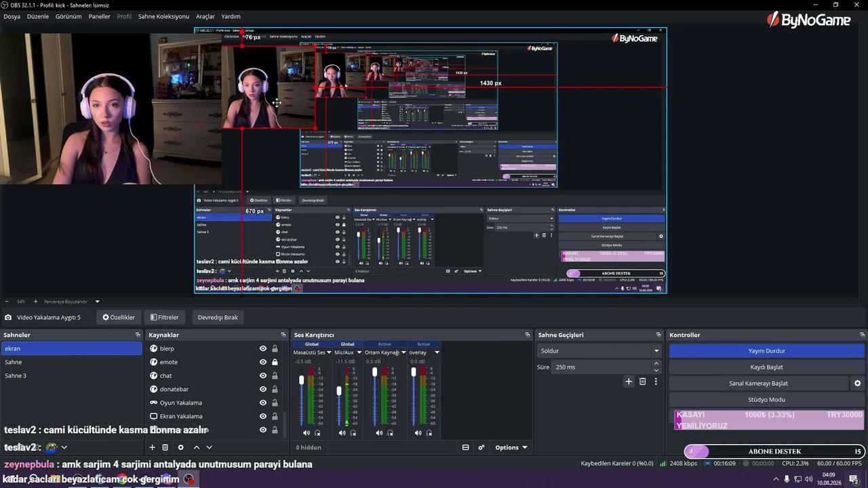Hide the chat source

point(263,375)
